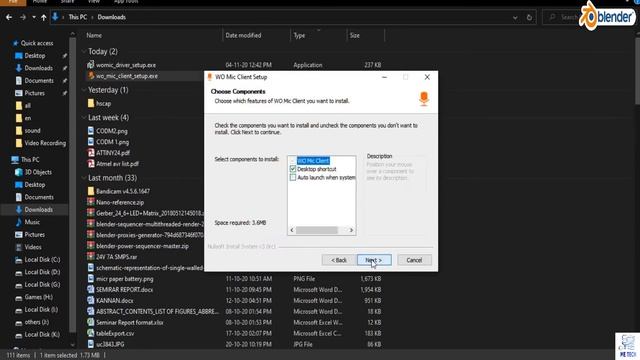The height and width of the screenshot is (360, 640).
Task: Select Bandicam v4.5.6.1647 folder icon
Action: pos(91,191)
